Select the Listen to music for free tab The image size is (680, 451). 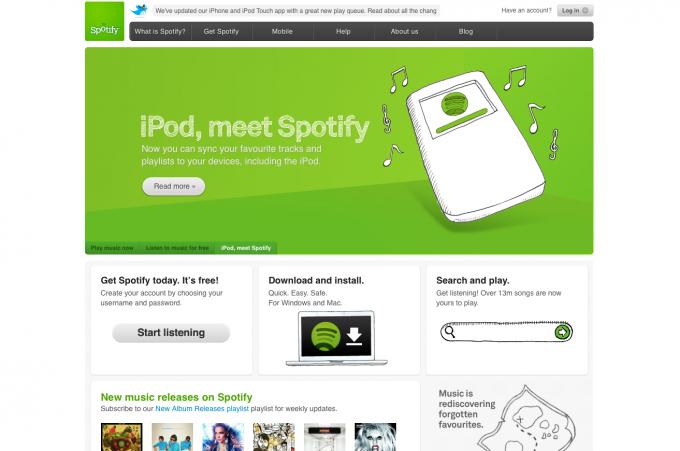(177, 248)
